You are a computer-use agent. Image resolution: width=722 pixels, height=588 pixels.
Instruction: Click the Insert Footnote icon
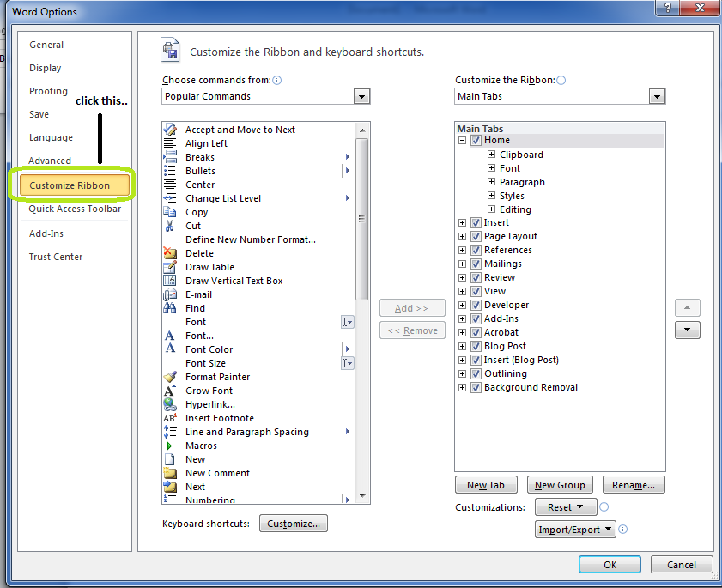click(x=170, y=418)
